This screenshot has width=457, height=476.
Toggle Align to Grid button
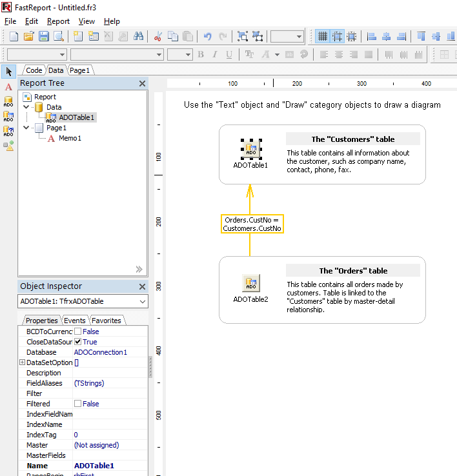click(x=337, y=36)
